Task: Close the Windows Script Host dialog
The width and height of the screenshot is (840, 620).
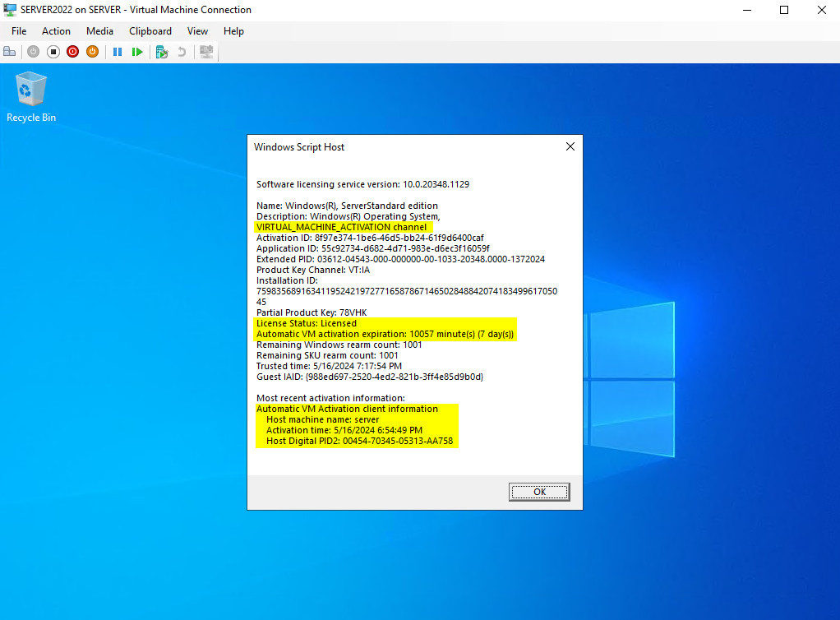Action: click(570, 147)
